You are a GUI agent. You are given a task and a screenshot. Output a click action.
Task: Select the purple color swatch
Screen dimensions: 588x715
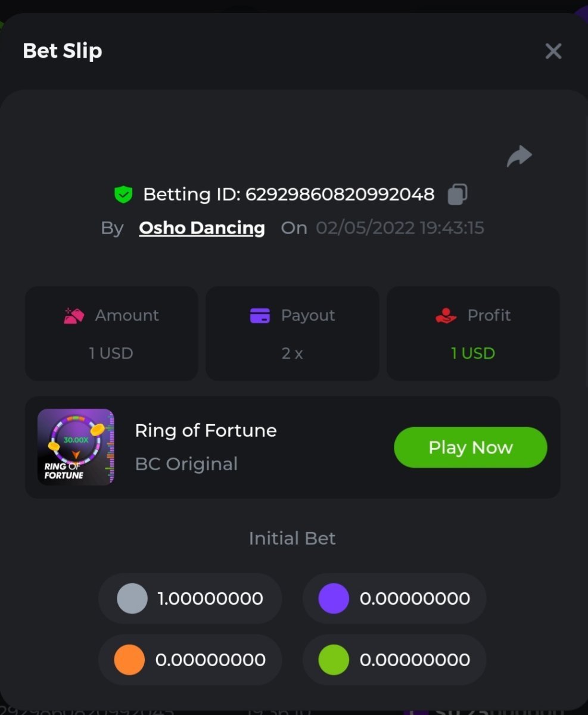[x=334, y=598]
